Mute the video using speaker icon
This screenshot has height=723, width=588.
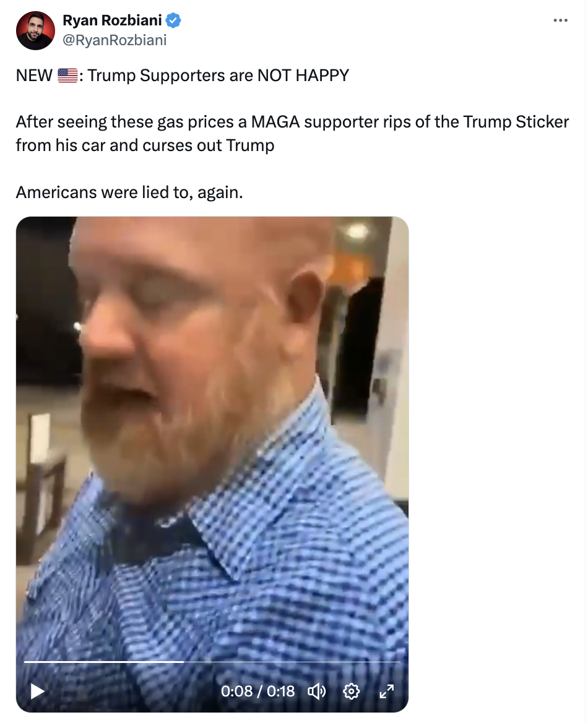[x=316, y=691]
